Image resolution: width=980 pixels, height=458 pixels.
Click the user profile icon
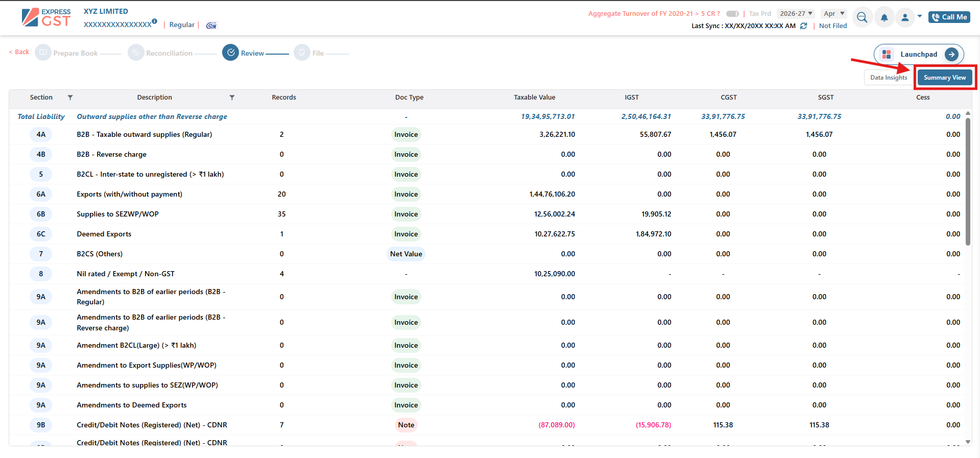click(x=905, y=17)
